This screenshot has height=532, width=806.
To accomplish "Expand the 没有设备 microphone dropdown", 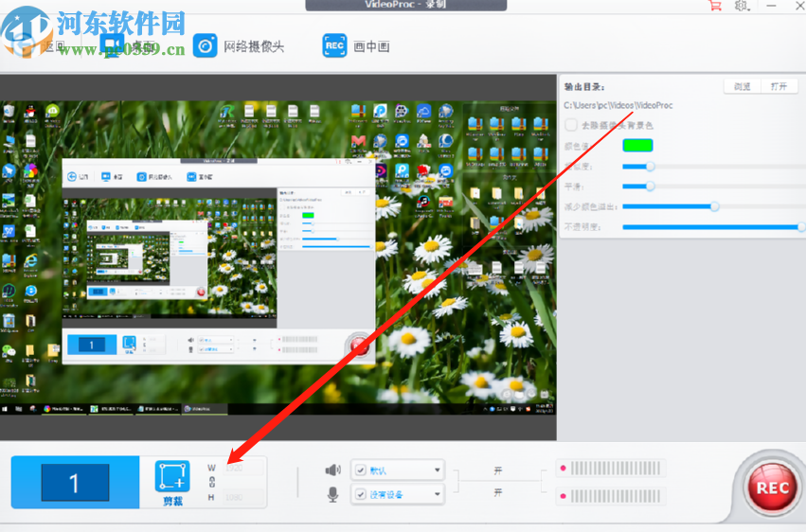I will pyautogui.click(x=437, y=494).
